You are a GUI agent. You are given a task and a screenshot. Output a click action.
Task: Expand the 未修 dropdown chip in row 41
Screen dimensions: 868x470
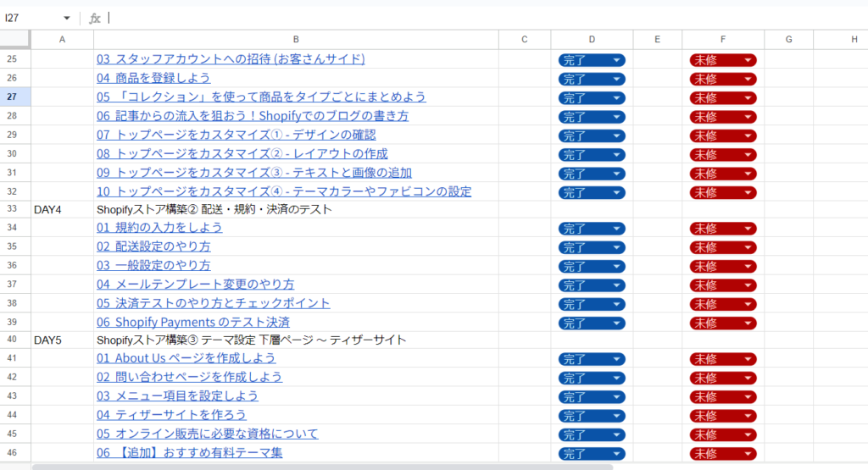point(723,359)
